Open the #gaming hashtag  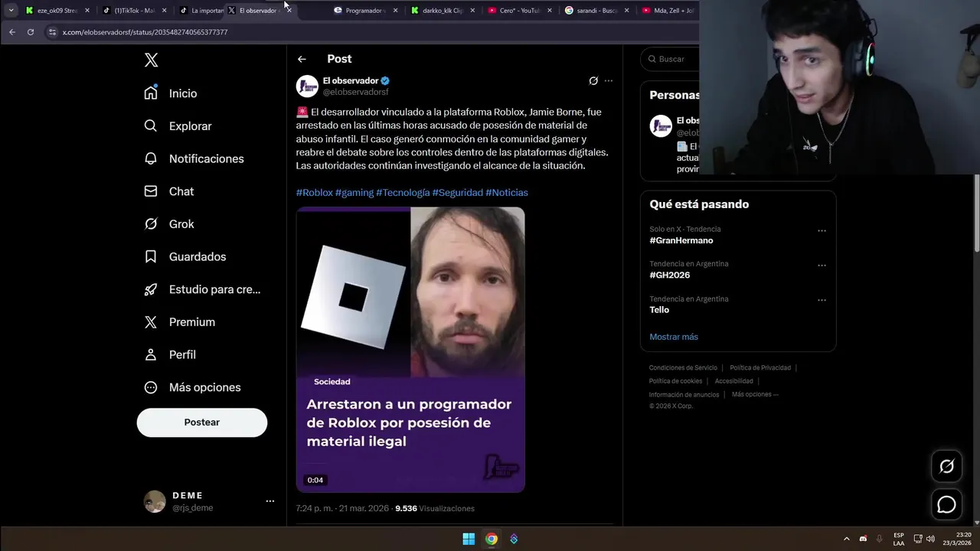pyautogui.click(x=354, y=193)
